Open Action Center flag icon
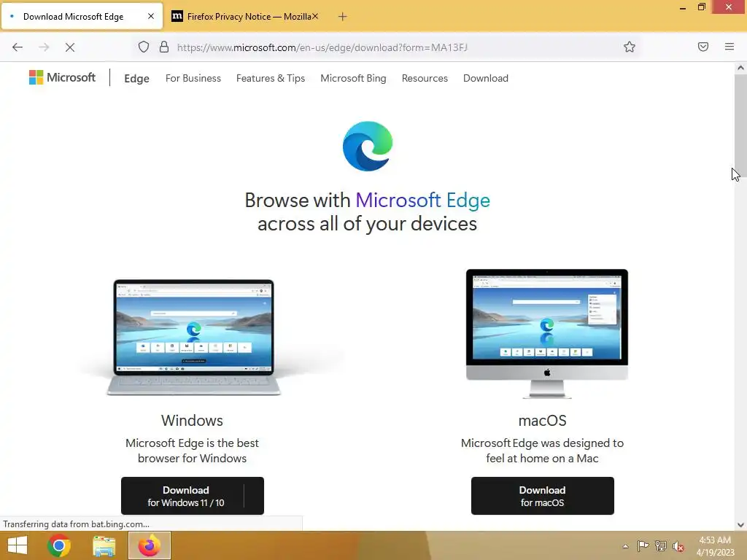This screenshot has height=560, width=747. (643, 546)
